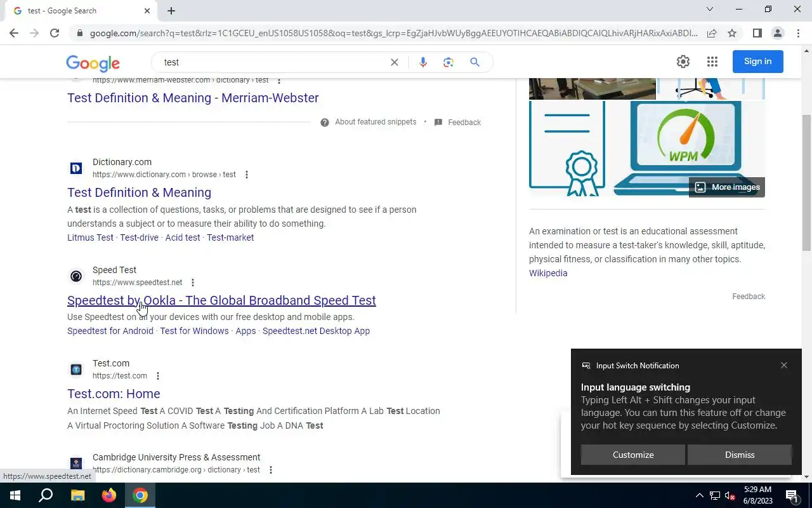Open a new browser tab

(x=171, y=10)
